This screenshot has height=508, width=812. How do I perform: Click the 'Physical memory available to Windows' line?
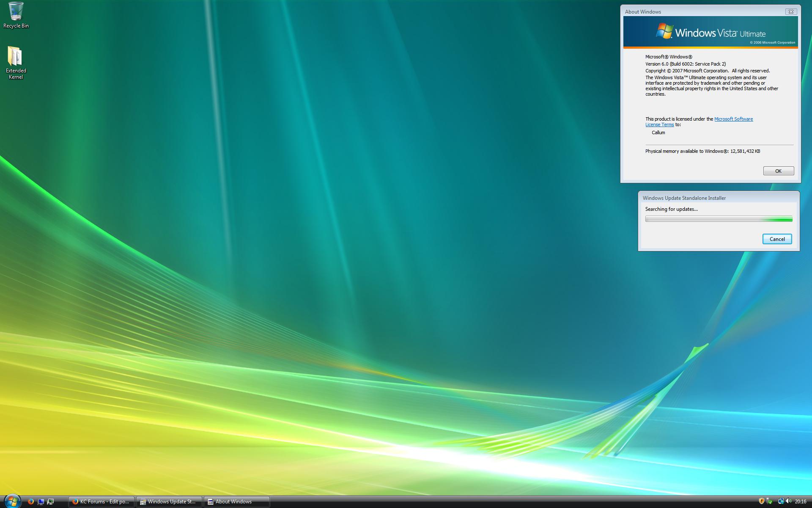pos(702,151)
